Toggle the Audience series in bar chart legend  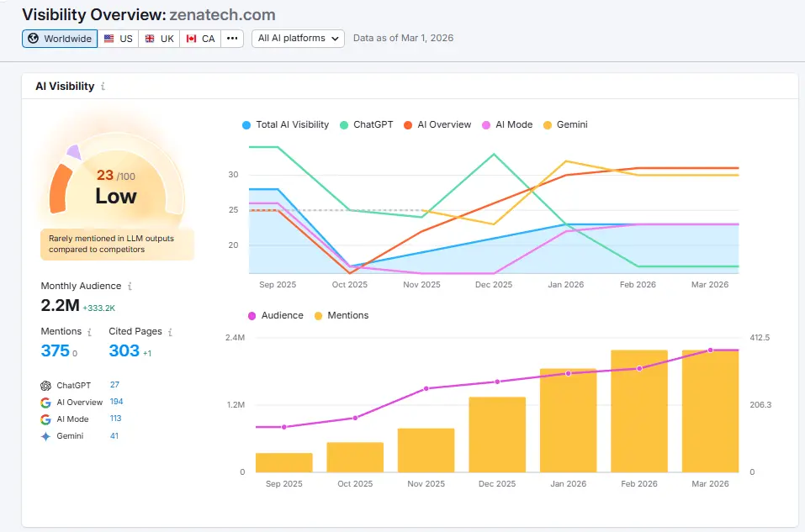(274, 315)
